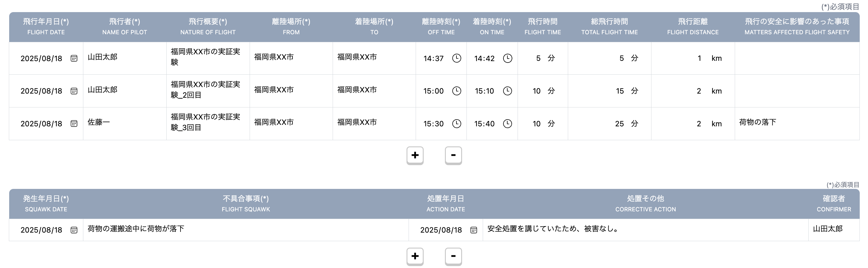Open calendar icon for action date field
Image resolution: width=868 pixels, height=268 pixels.
[473, 230]
